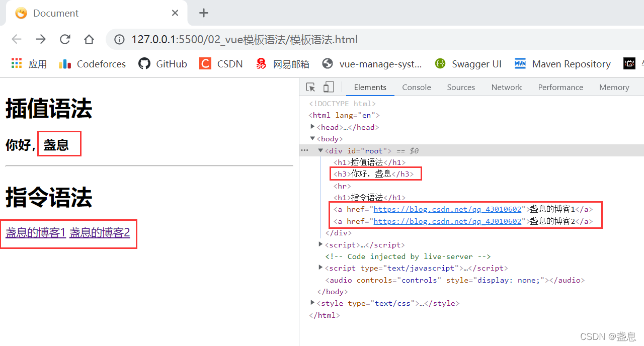
Task: Open the 应用 apps bookmark
Action: (x=29, y=64)
